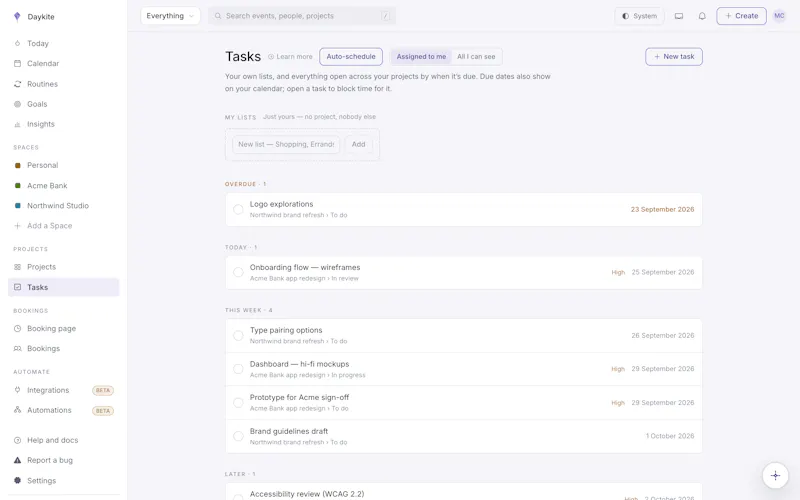The image size is (800, 500).
Task: Open the Integrations plug icon
Action: coord(17,390)
